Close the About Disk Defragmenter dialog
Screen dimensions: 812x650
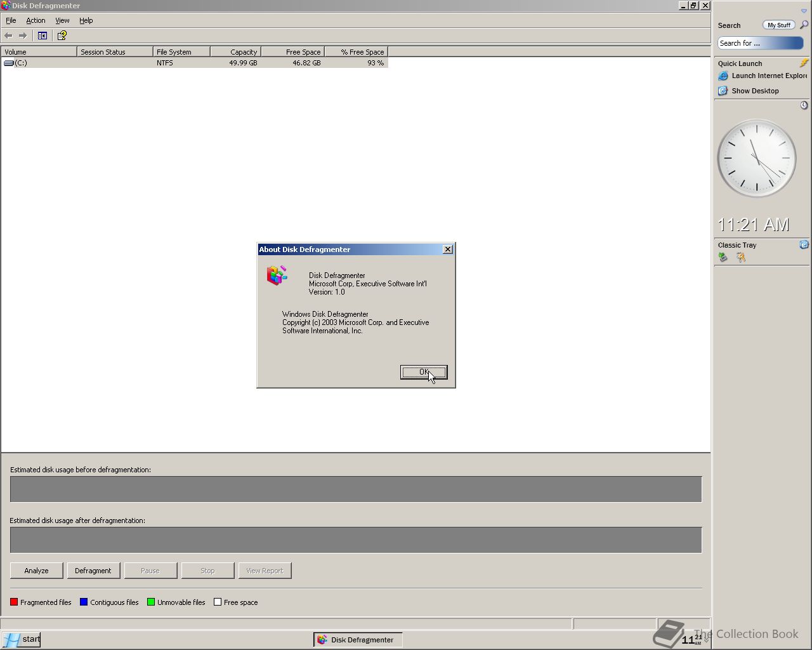coord(448,249)
